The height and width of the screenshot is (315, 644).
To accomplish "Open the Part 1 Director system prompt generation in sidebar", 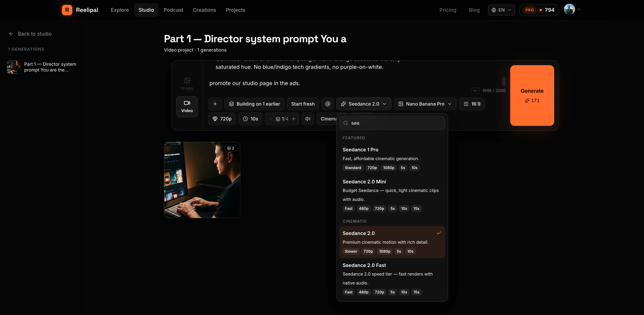I will pos(43,67).
